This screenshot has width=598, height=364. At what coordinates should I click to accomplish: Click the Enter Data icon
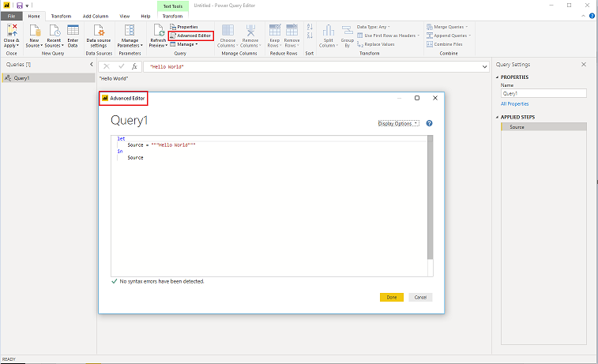pos(73,30)
